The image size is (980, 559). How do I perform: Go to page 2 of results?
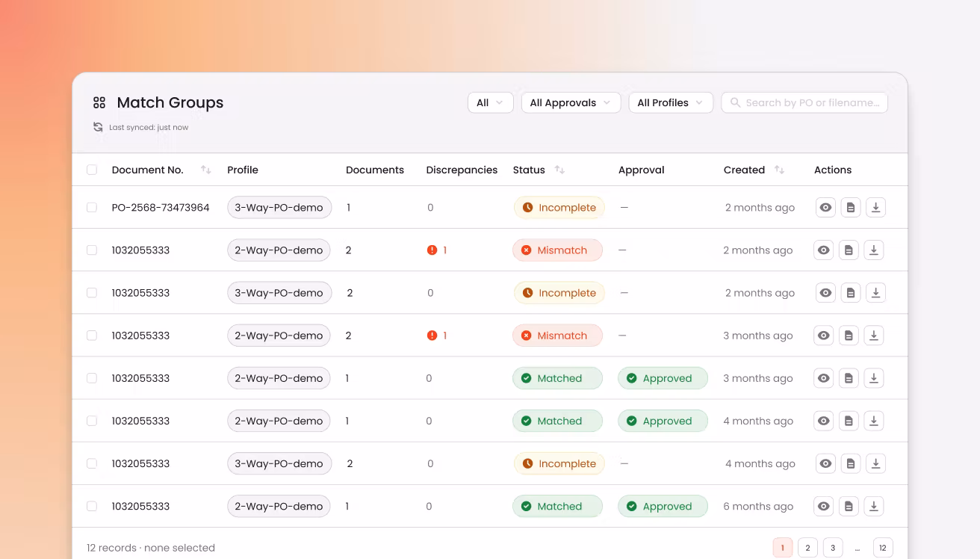pos(807,548)
